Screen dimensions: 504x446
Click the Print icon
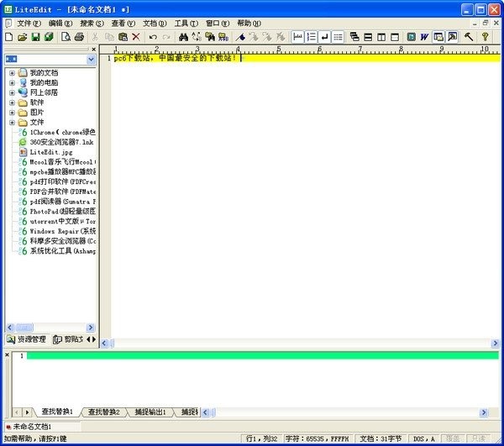pos(79,37)
